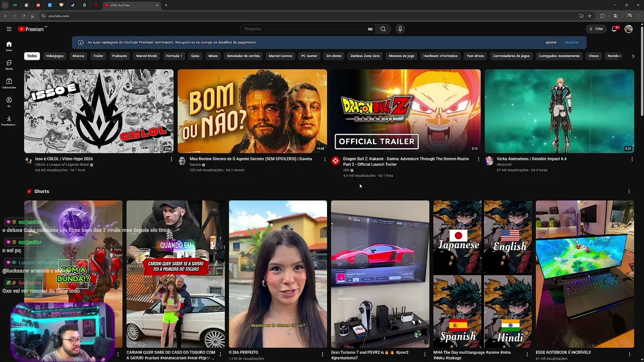Viewport: 644px width, 362px height.
Task: Click the search magnifier button
Action: (x=383, y=29)
